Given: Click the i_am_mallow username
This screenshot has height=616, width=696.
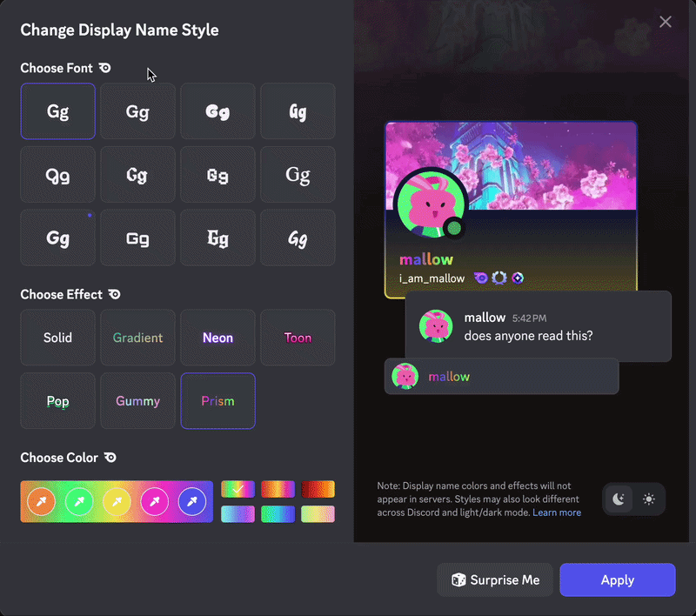Looking at the screenshot, I should point(432,278).
